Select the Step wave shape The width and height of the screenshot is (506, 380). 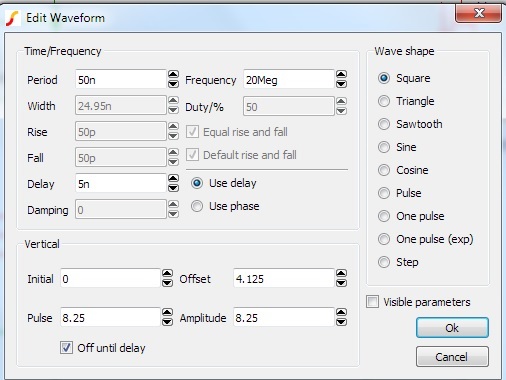(x=398, y=262)
